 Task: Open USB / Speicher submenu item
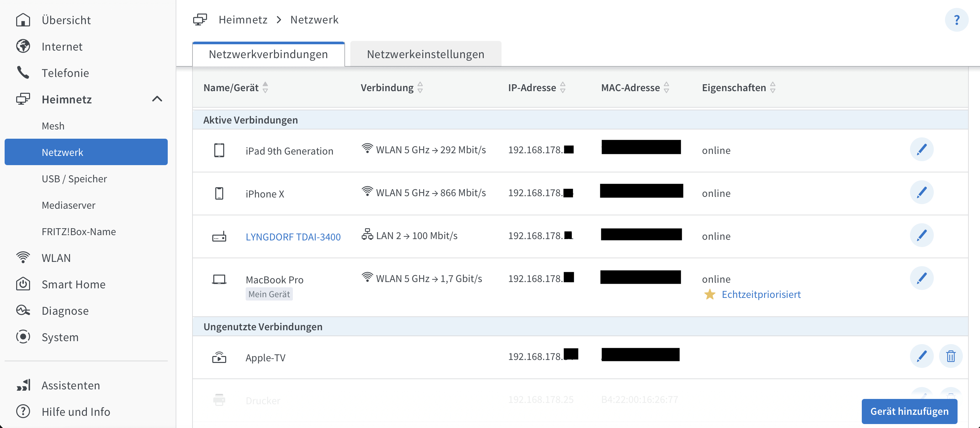tap(74, 178)
